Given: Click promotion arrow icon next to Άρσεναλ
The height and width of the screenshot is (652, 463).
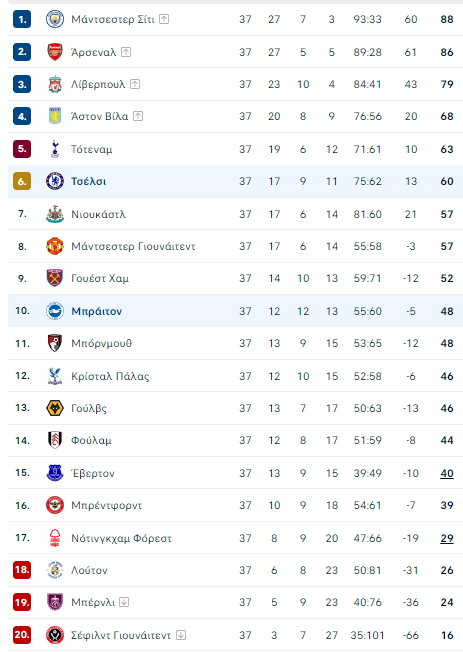Looking at the screenshot, I should click(x=126, y=52).
